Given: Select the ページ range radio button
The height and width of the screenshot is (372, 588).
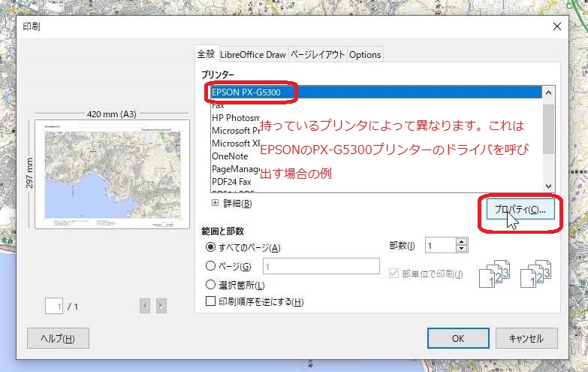Looking at the screenshot, I should [x=211, y=266].
